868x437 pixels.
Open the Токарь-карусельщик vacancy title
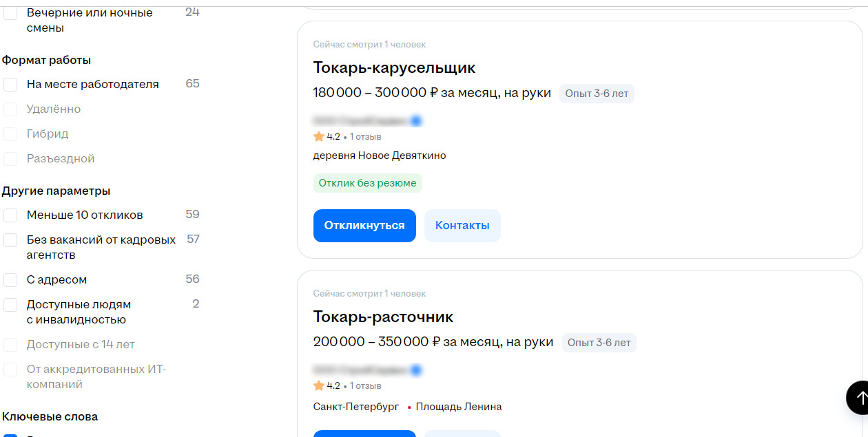click(394, 67)
